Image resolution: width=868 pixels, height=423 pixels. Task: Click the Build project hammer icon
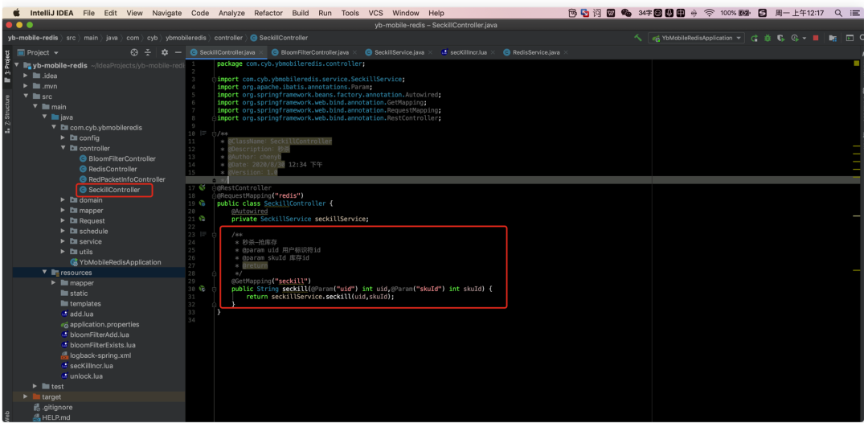[638, 38]
